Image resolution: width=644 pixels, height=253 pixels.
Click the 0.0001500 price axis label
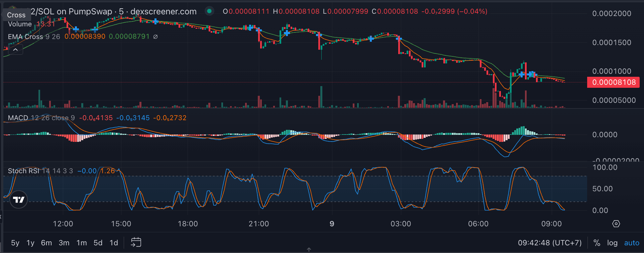click(612, 42)
